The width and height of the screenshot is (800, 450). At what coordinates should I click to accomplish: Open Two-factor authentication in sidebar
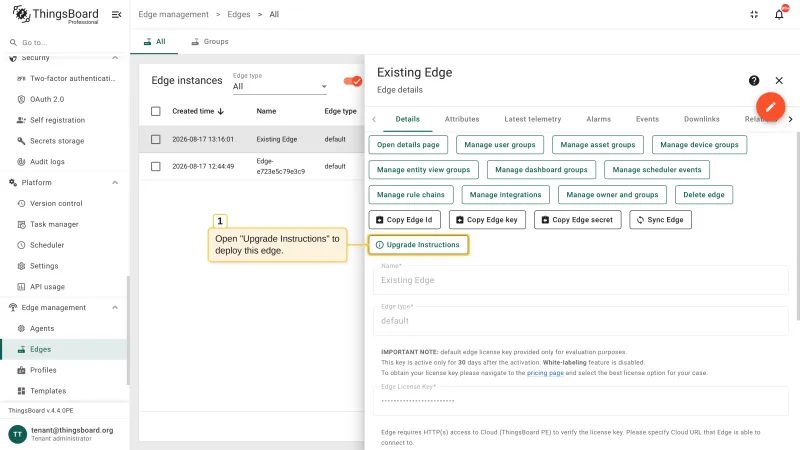pyautogui.click(x=64, y=78)
